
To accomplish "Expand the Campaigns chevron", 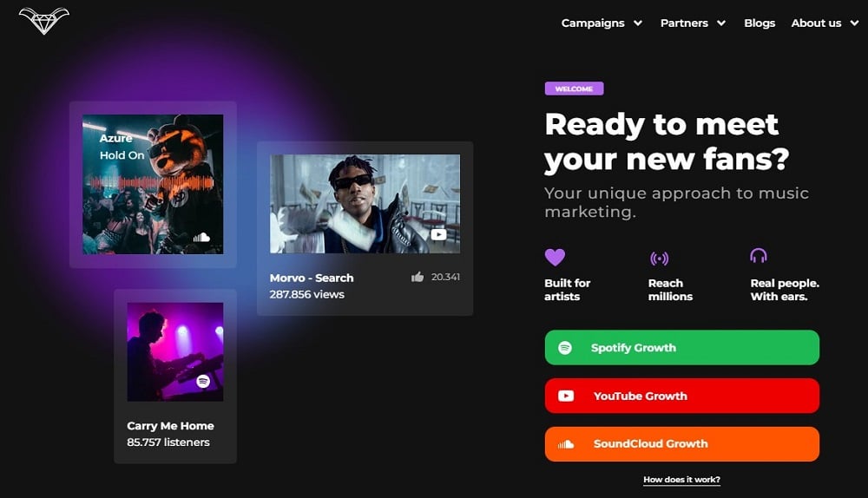I will [x=638, y=23].
